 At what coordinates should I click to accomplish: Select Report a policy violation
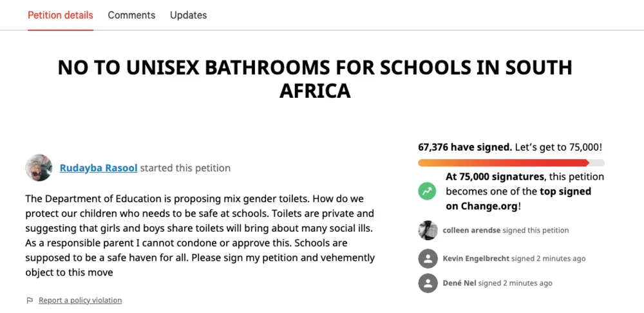pos(80,300)
